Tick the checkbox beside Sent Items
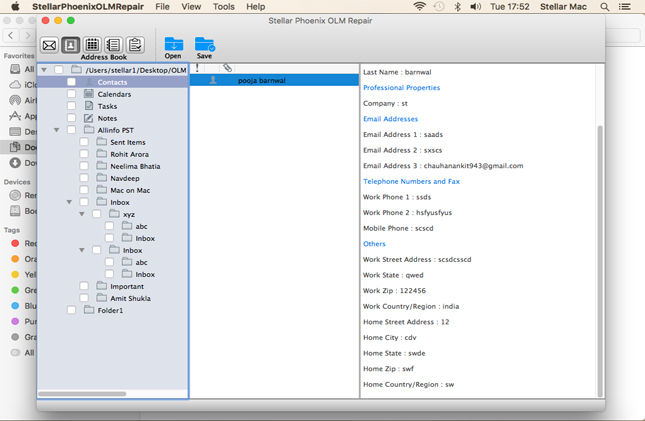The image size is (645, 421). [x=84, y=142]
